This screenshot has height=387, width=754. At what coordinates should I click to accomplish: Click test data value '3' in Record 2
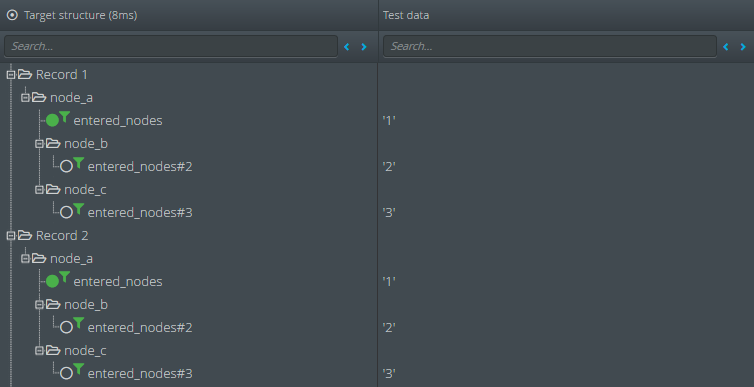pyautogui.click(x=389, y=374)
